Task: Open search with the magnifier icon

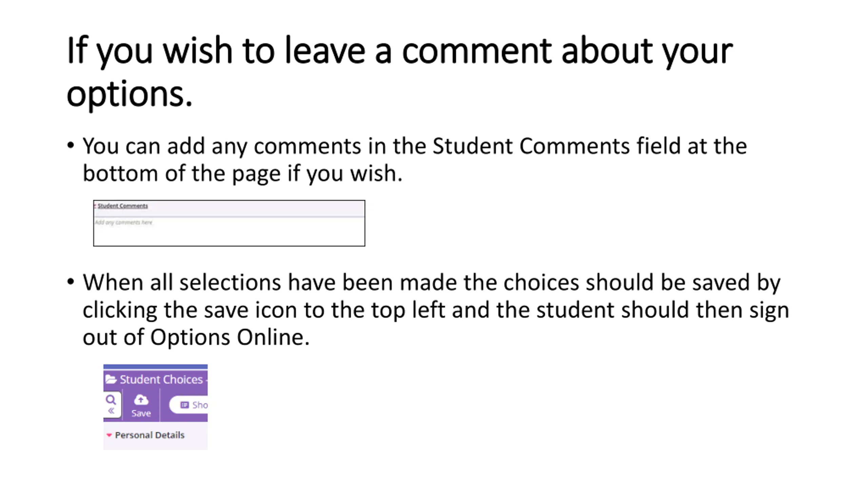Action: click(x=111, y=400)
